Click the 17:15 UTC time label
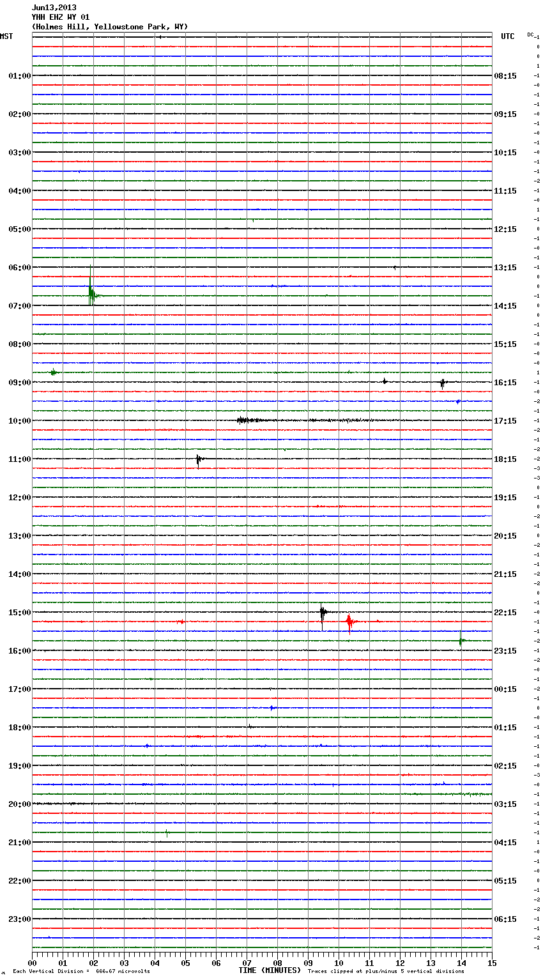Screen dimensions: 543x980 point(505,421)
